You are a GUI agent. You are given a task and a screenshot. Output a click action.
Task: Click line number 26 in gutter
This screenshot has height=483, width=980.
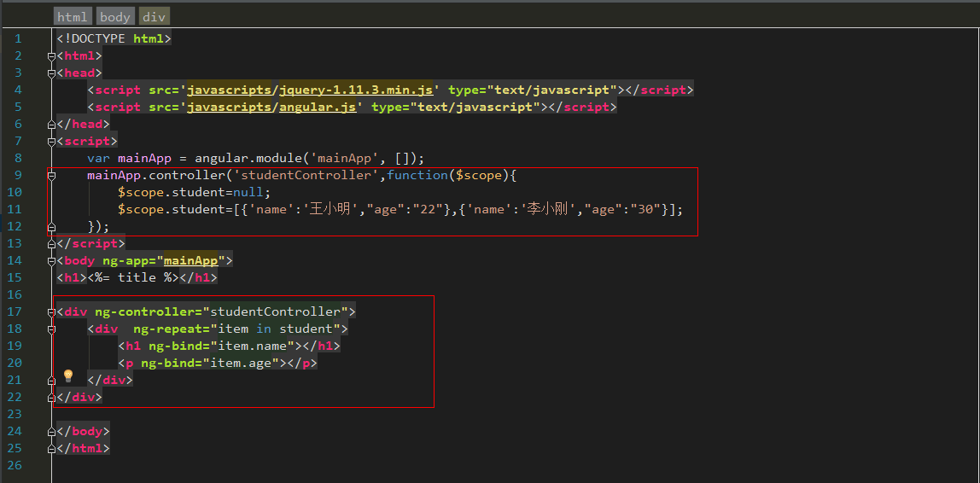pyautogui.click(x=14, y=465)
